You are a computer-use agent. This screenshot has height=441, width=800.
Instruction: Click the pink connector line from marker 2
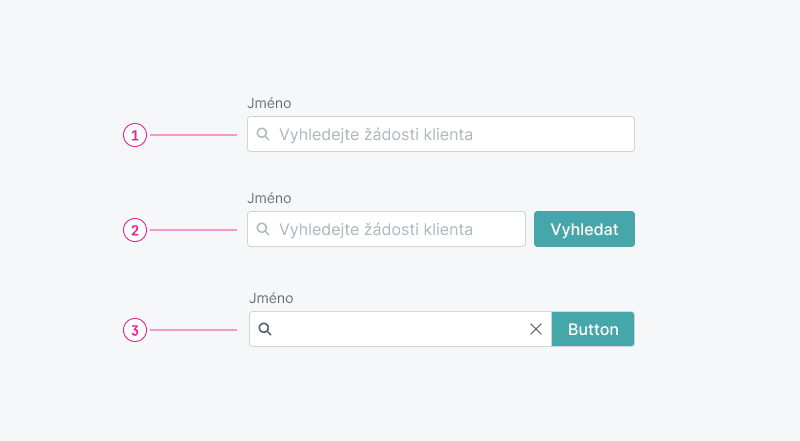coord(193,230)
